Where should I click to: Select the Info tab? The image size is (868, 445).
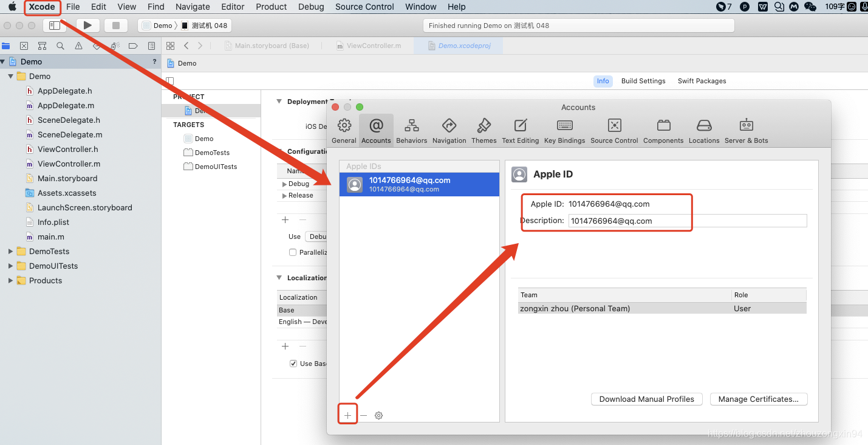[x=603, y=81]
